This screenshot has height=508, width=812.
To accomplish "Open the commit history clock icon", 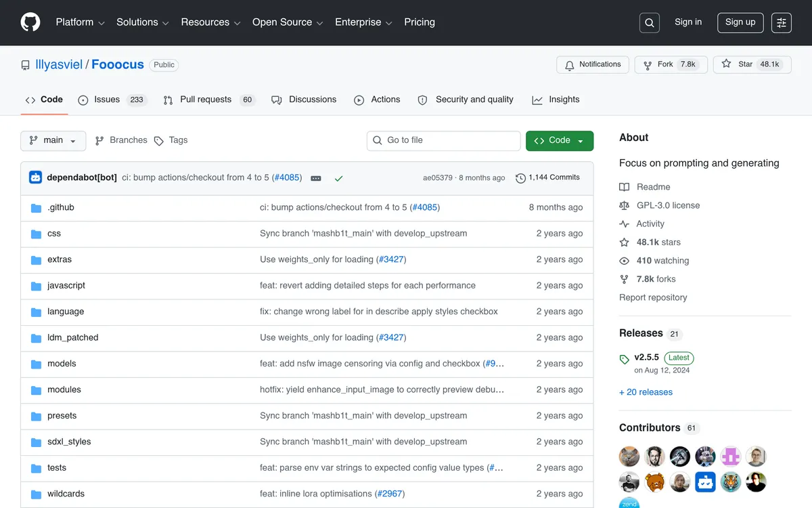I will pyautogui.click(x=520, y=177).
